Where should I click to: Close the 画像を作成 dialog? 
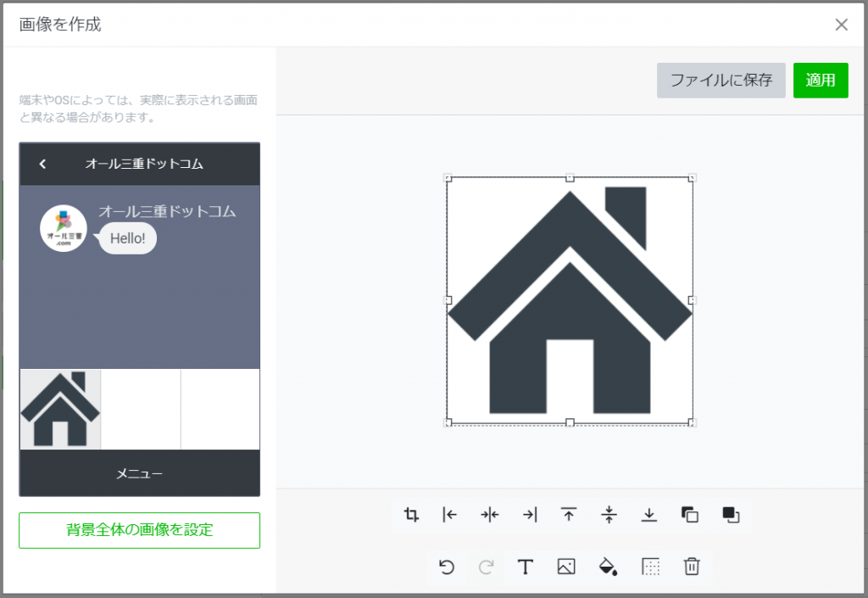[841, 25]
